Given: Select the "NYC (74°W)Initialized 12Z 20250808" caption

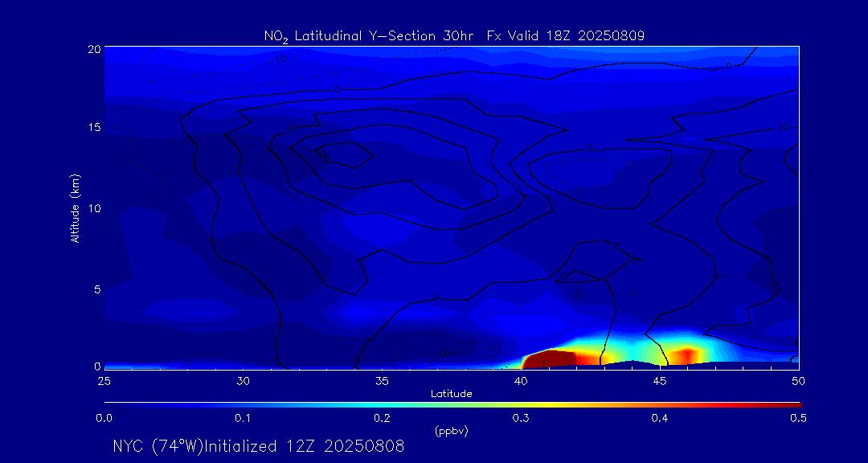Looking at the screenshot, I should click(x=259, y=446).
